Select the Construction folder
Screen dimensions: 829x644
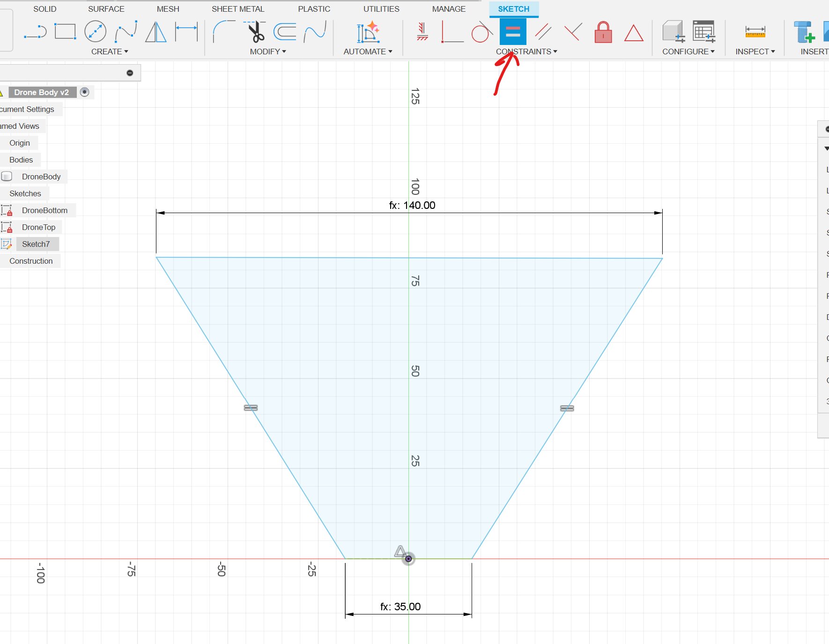point(31,261)
